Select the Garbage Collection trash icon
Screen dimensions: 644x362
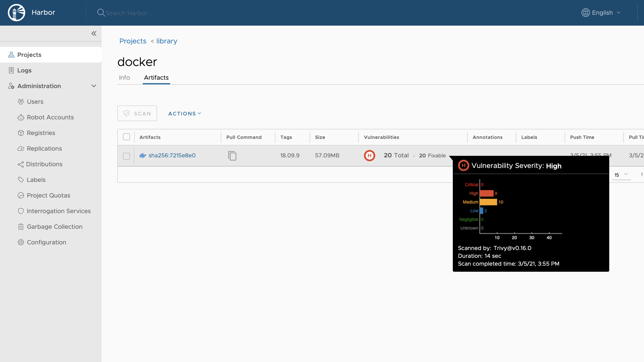point(21,226)
